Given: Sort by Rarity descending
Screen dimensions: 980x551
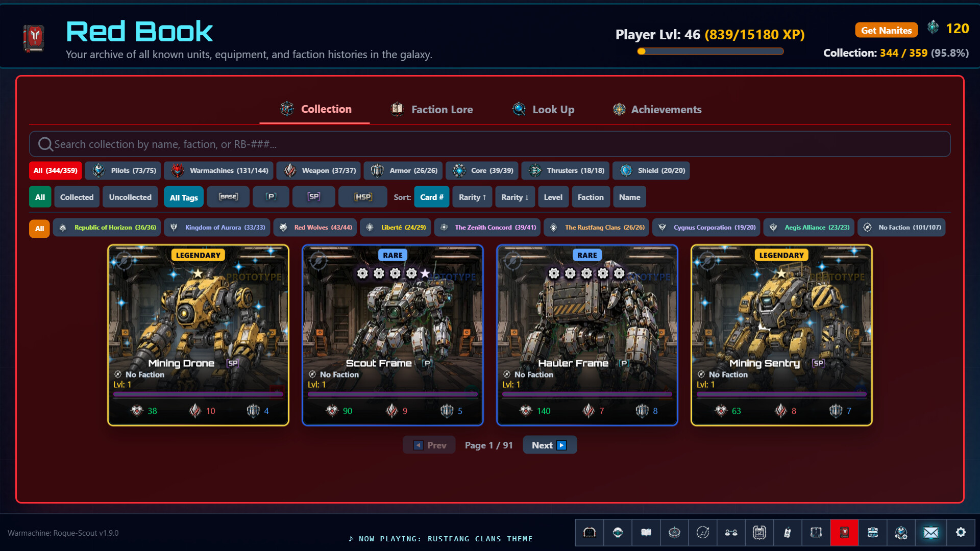Looking at the screenshot, I should click(x=514, y=197).
